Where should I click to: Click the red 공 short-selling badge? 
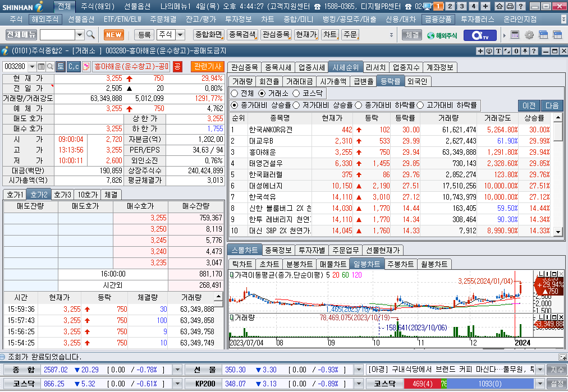pyautogui.click(x=177, y=67)
